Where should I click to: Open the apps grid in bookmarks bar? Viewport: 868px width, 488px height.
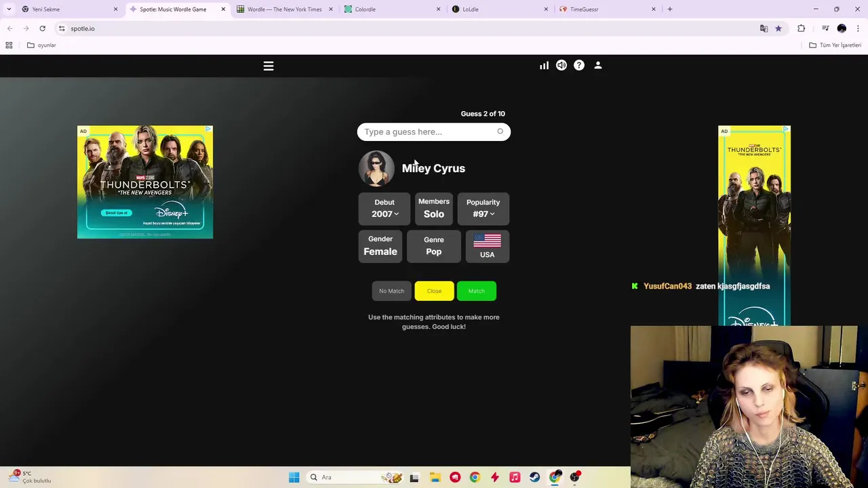coord(9,45)
